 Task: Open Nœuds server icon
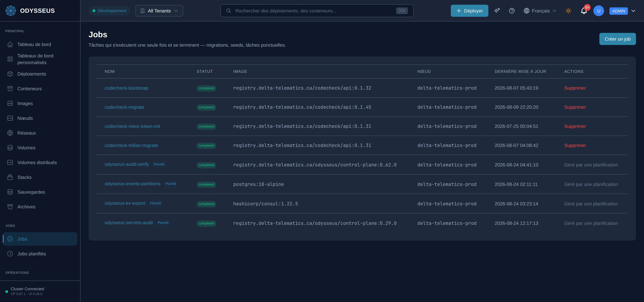click(x=10, y=118)
